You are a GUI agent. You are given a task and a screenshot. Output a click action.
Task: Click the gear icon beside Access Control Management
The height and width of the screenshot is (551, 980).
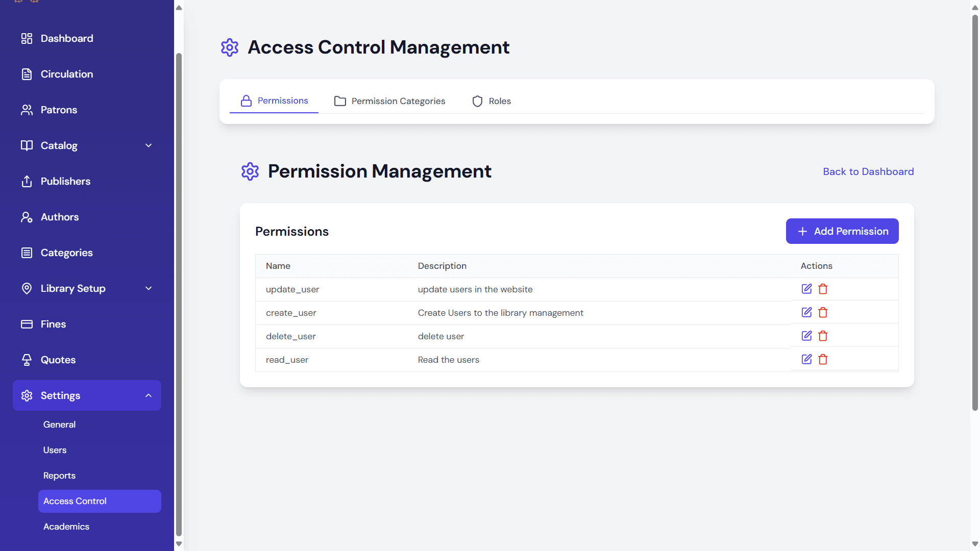click(x=230, y=47)
